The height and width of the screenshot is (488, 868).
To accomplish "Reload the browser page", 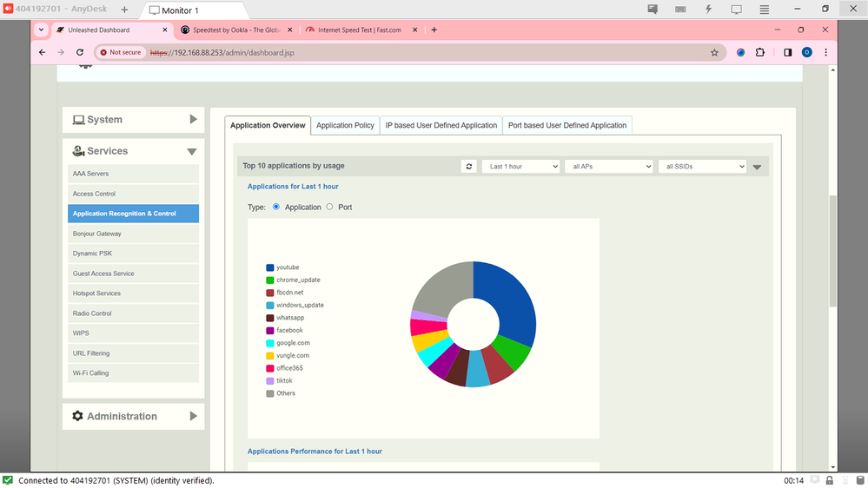I will coord(80,52).
